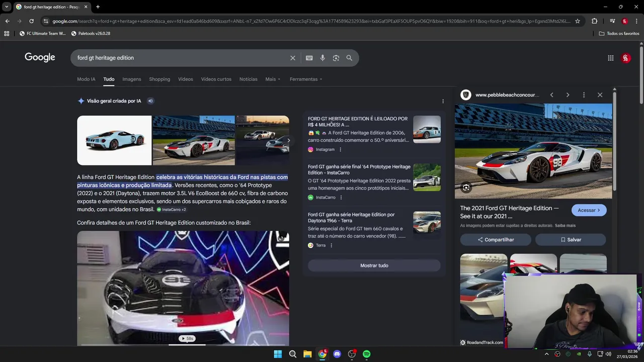Open the new tab button

click(98, 7)
